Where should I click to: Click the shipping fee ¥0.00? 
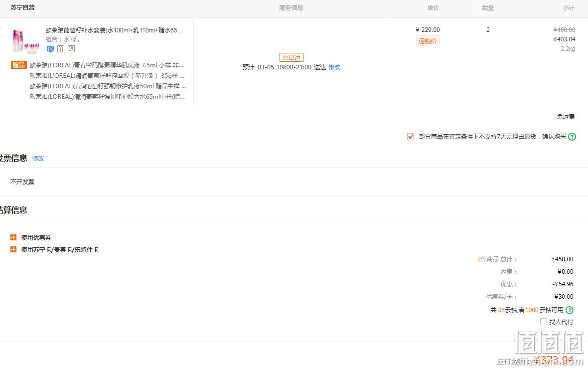pyautogui.click(x=566, y=271)
